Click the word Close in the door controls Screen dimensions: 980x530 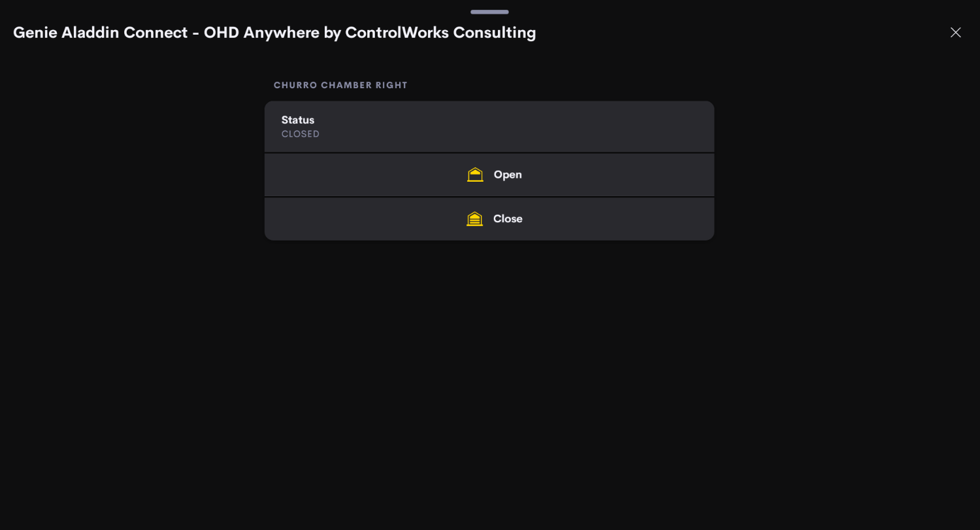click(508, 219)
